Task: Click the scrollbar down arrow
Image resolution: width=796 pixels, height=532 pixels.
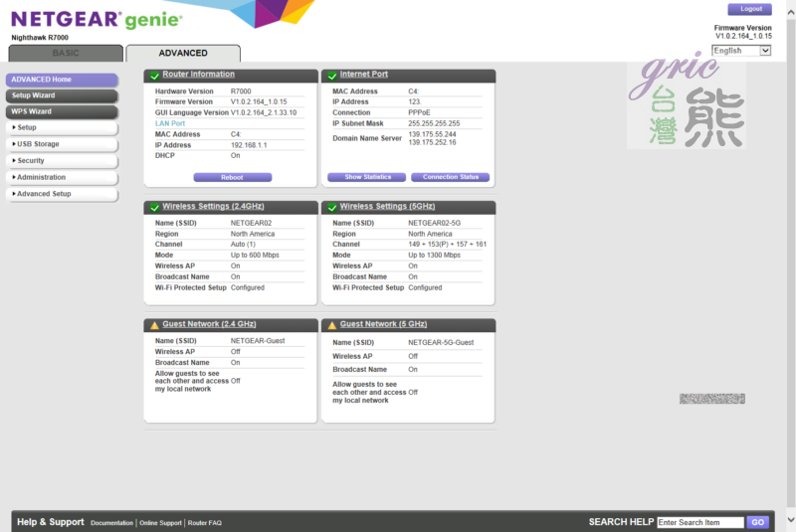Action: tap(791, 519)
